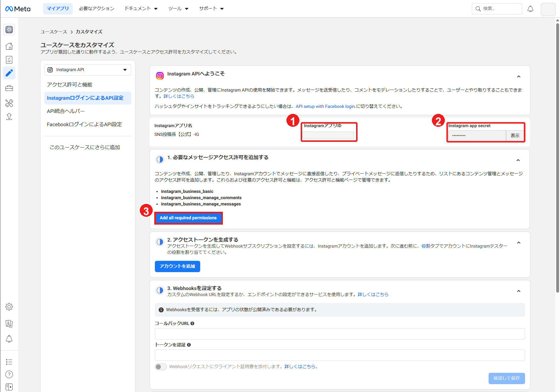
Task: Click step 2 half-circle progress icon
Action: (160, 242)
